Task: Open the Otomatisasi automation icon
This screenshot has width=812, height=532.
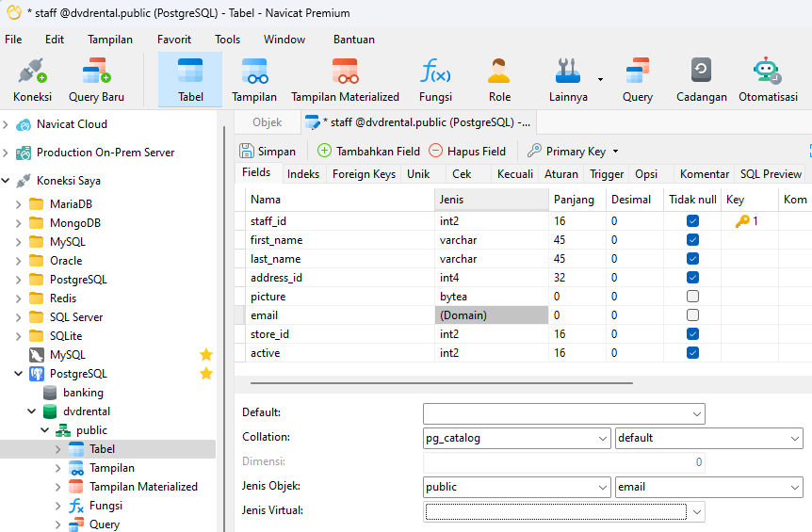Action: tap(768, 80)
